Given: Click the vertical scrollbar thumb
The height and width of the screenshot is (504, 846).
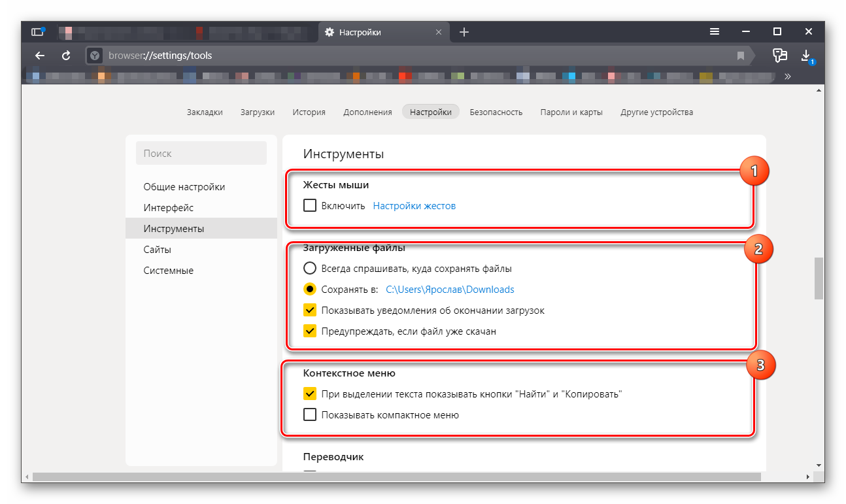Looking at the screenshot, I should click(819, 278).
